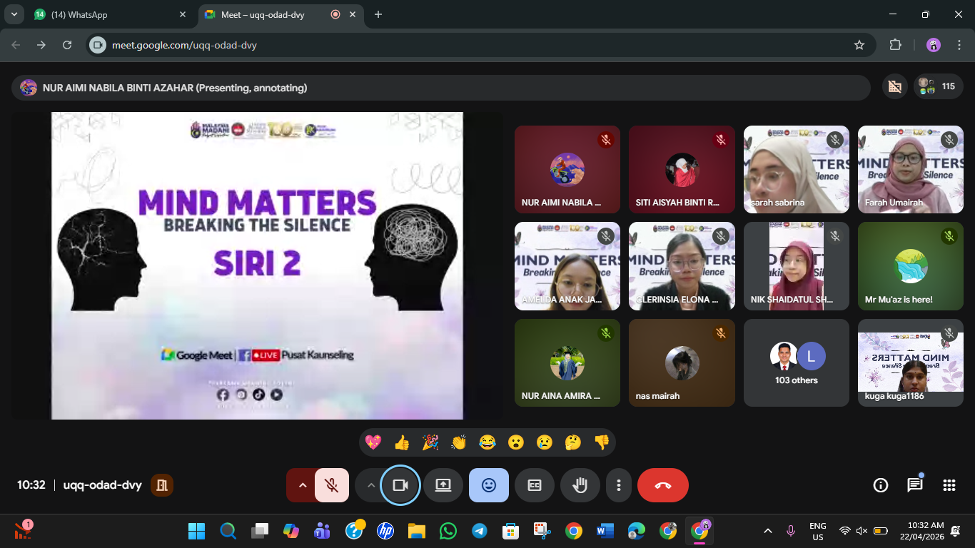The height and width of the screenshot is (550, 977).
Task: Open the share screen option
Action: click(x=442, y=485)
